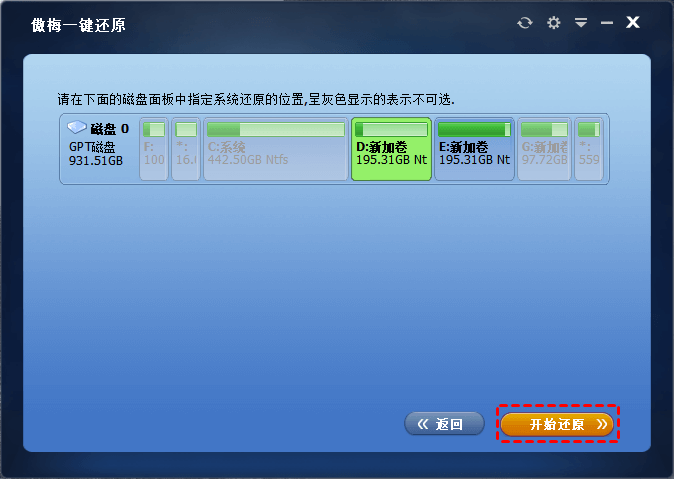
Task: Click the greyed G:新加卷 partition
Action: click(x=544, y=149)
